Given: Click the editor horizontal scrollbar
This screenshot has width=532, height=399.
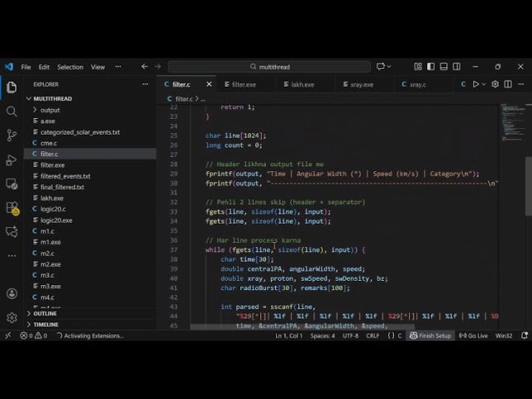Looking at the screenshot, I should click(x=302, y=327).
